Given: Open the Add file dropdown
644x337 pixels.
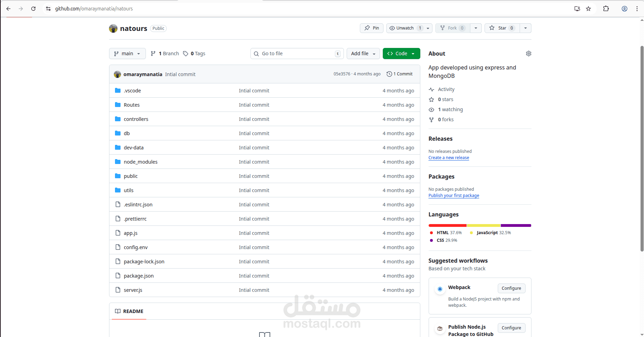Looking at the screenshot, I should click(363, 54).
